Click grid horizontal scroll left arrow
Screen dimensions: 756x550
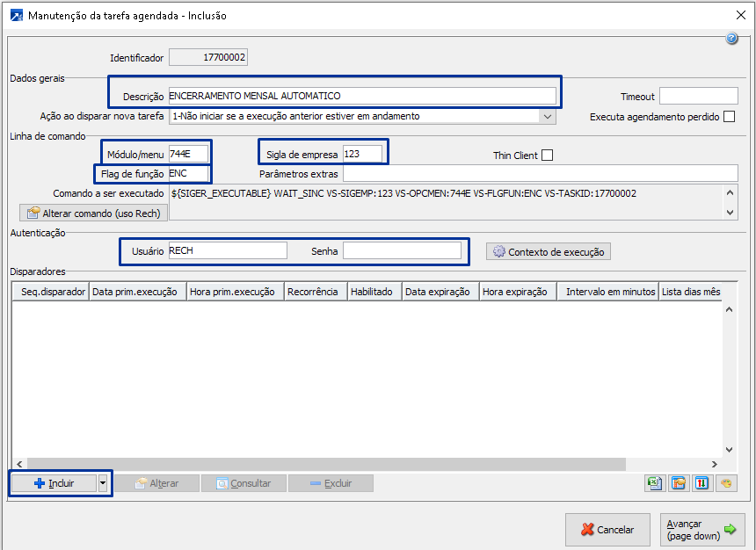[19, 464]
